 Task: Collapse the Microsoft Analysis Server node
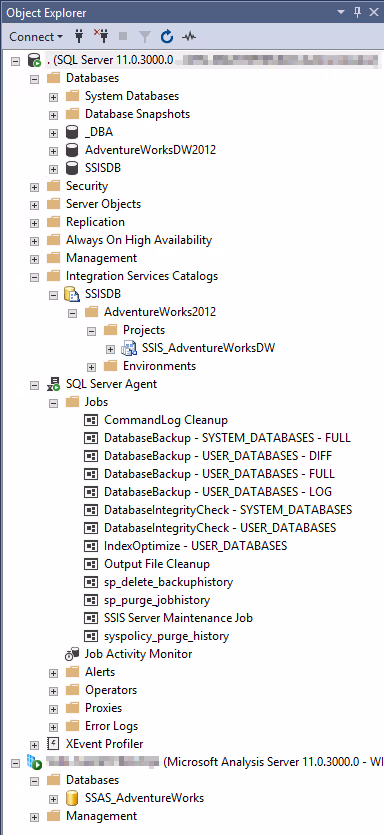tap(15, 763)
